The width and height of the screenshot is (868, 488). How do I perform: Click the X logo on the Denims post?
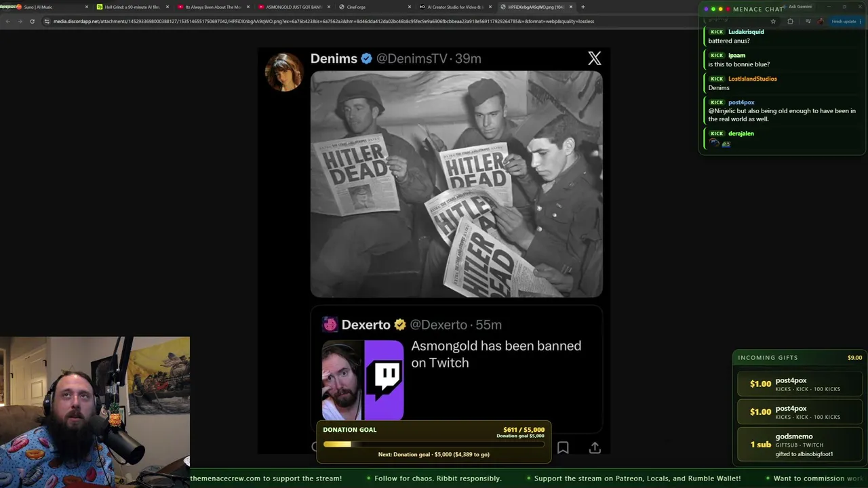click(595, 58)
